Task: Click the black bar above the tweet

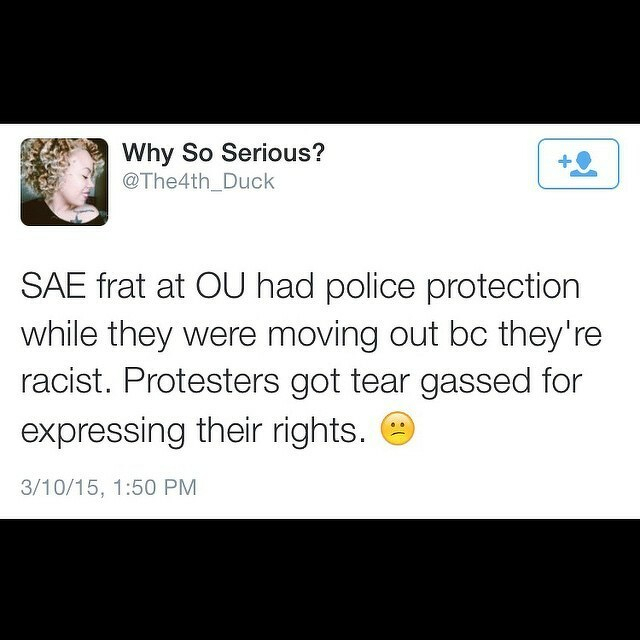Action: tap(320, 60)
